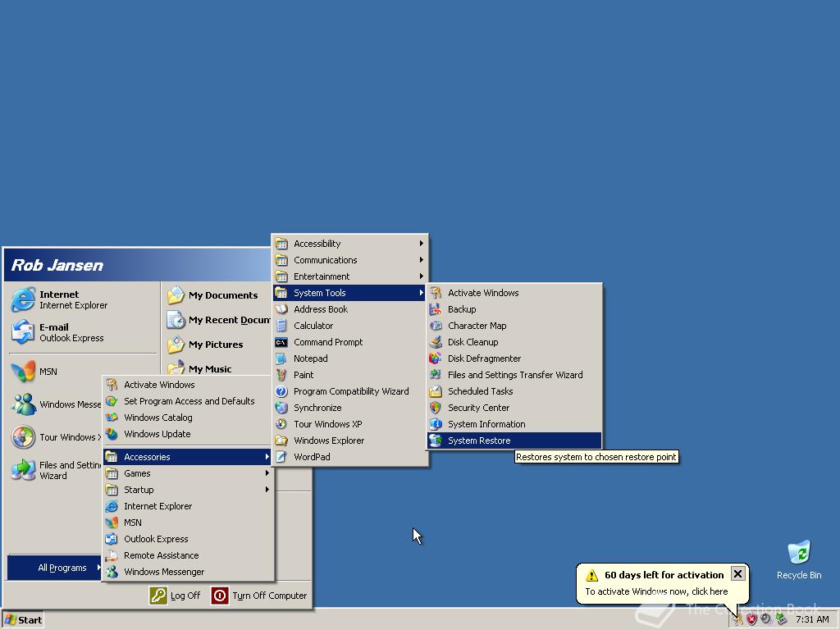Open Files and Settings Transfer Wizard in System Tools
Viewport: 840px width, 630px height.
[514, 375]
